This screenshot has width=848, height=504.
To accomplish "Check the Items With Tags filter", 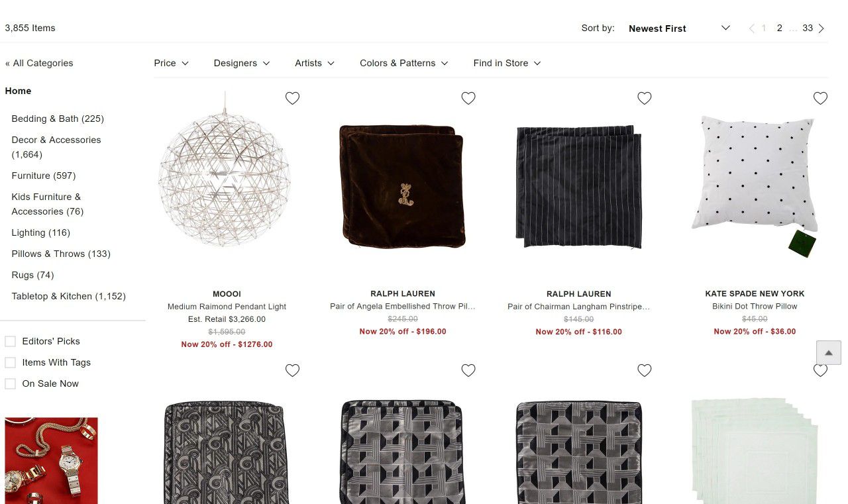I will 11,363.
